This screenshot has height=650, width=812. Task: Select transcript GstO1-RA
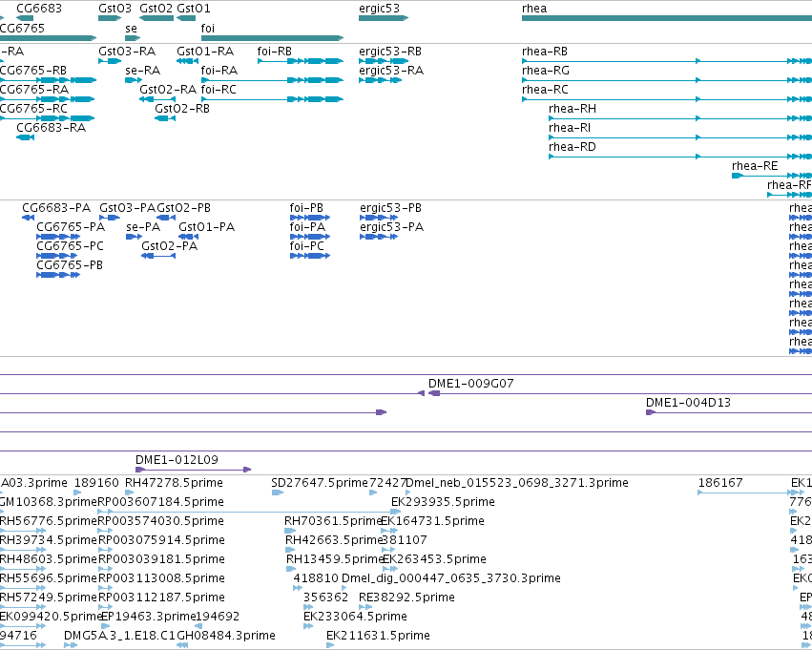point(187,61)
